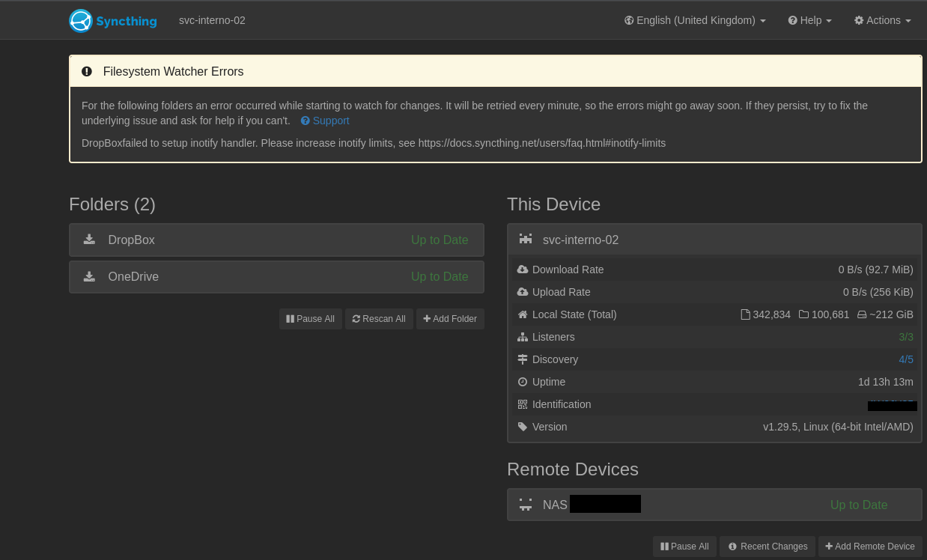Image resolution: width=927 pixels, height=560 pixels.
Task: Click the Download Rate cloud icon
Action: pyautogui.click(x=523, y=270)
